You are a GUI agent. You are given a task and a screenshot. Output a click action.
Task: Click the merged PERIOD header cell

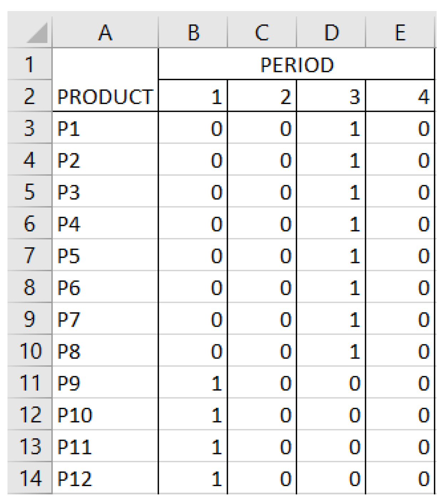coord(296,65)
